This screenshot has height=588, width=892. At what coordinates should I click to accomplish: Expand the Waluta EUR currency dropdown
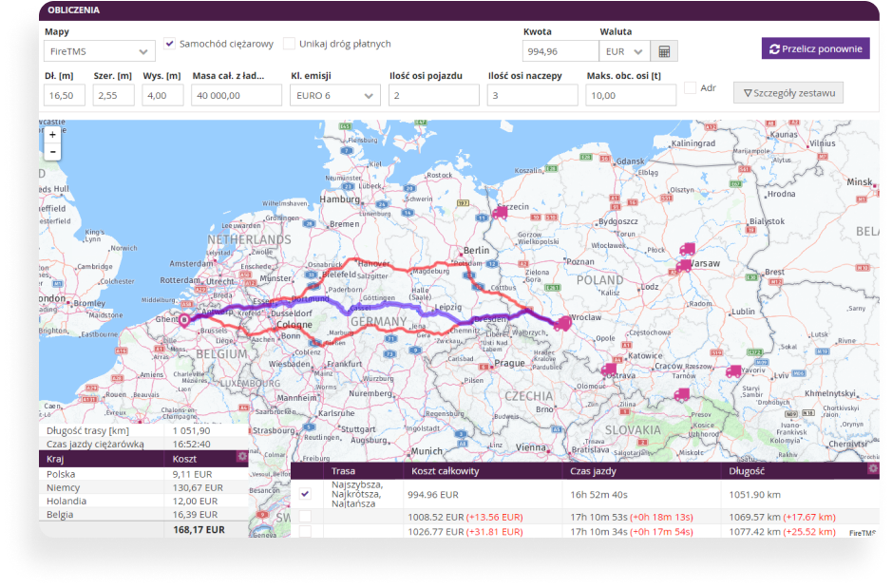(624, 51)
